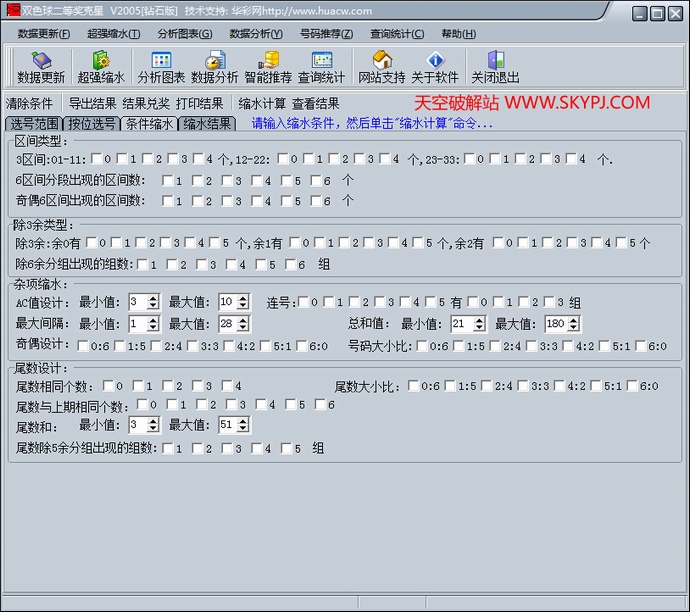Launch 智能推荐 from the toolbar
The image size is (690, 612).
point(268,67)
